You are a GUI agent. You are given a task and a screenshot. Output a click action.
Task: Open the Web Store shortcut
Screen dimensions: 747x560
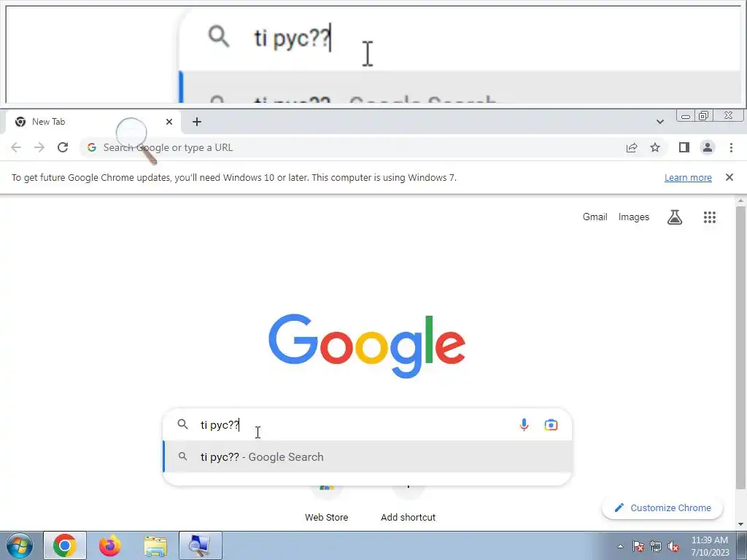tap(326, 503)
